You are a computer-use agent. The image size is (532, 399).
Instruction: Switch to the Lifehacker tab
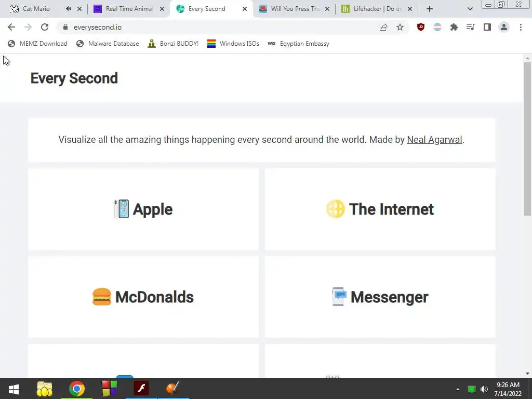[377, 9]
